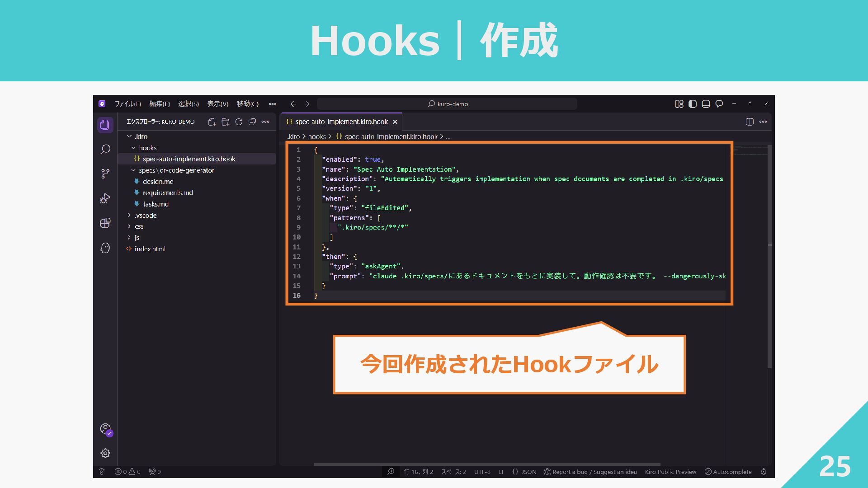
Task: Refresh the Explorer tree
Action: 239,122
